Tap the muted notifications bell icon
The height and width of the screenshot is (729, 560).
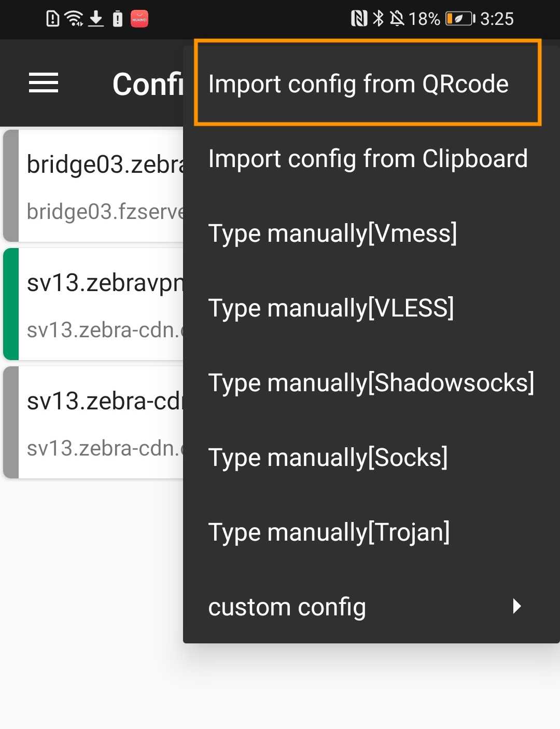click(396, 19)
